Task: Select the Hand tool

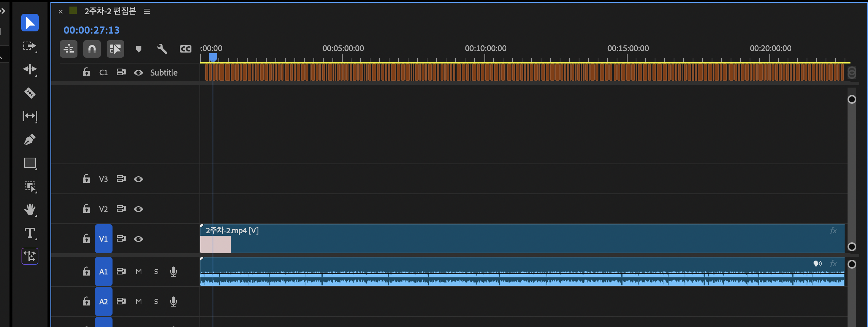Action: tap(30, 209)
